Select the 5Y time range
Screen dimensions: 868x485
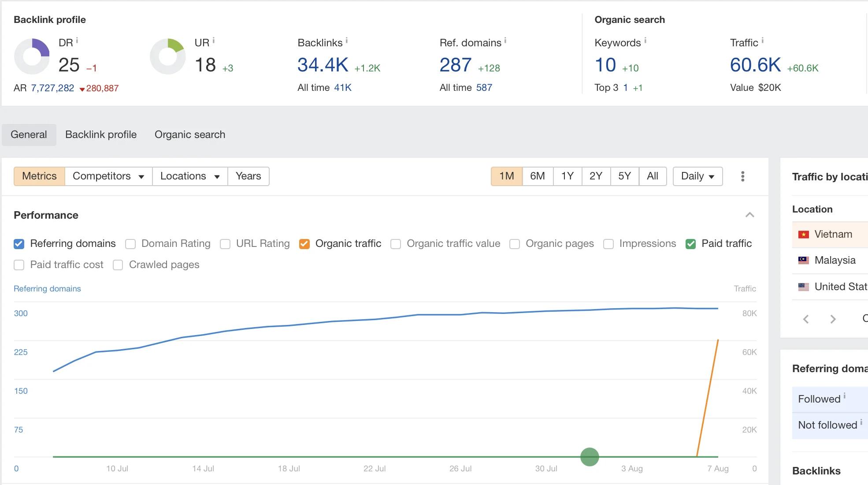tap(625, 176)
